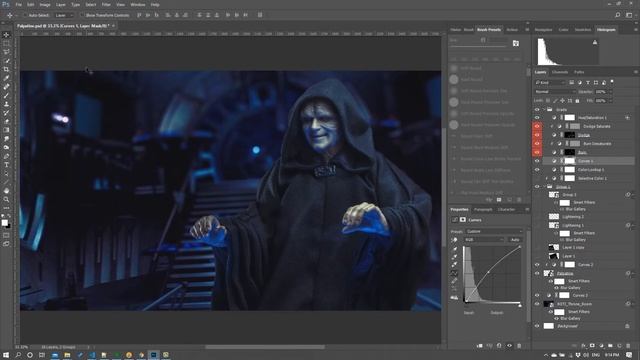
Task: Lock all on the Layers lock row
Action: (577, 100)
